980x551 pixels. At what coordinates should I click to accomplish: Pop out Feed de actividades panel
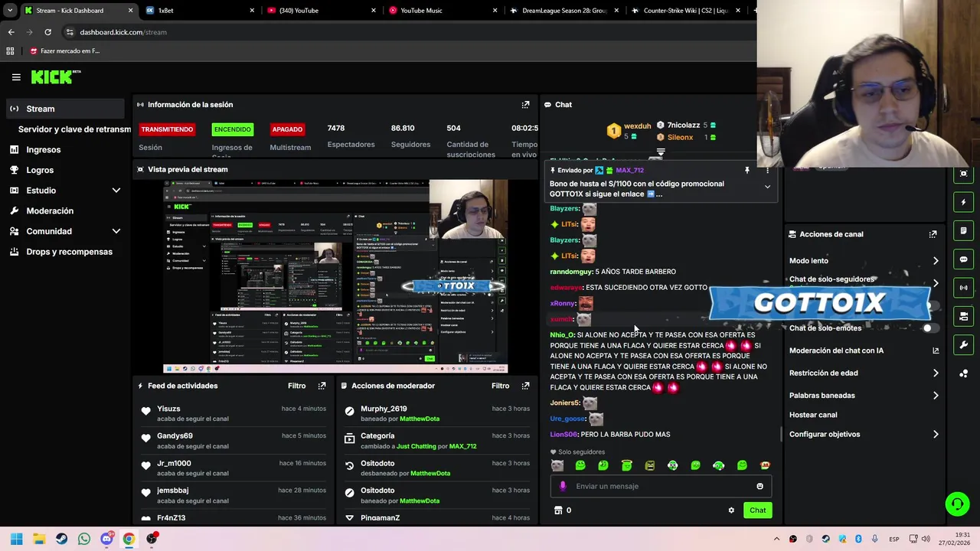pos(322,386)
